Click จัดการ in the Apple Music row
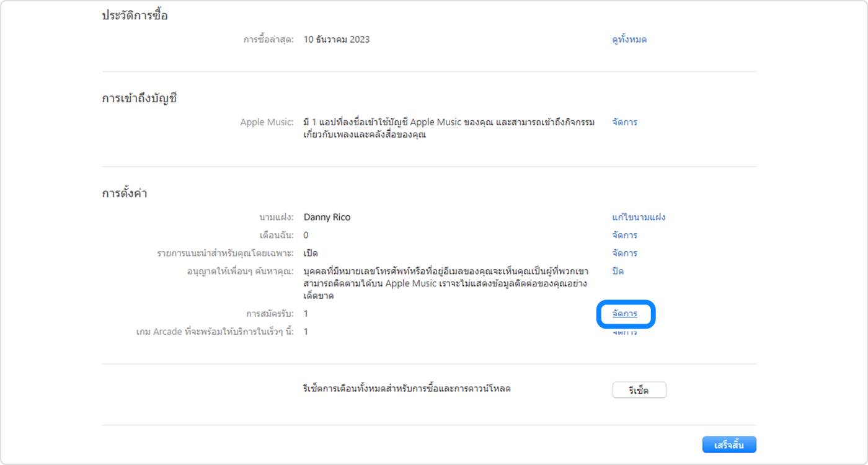 (x=624, y=122)
